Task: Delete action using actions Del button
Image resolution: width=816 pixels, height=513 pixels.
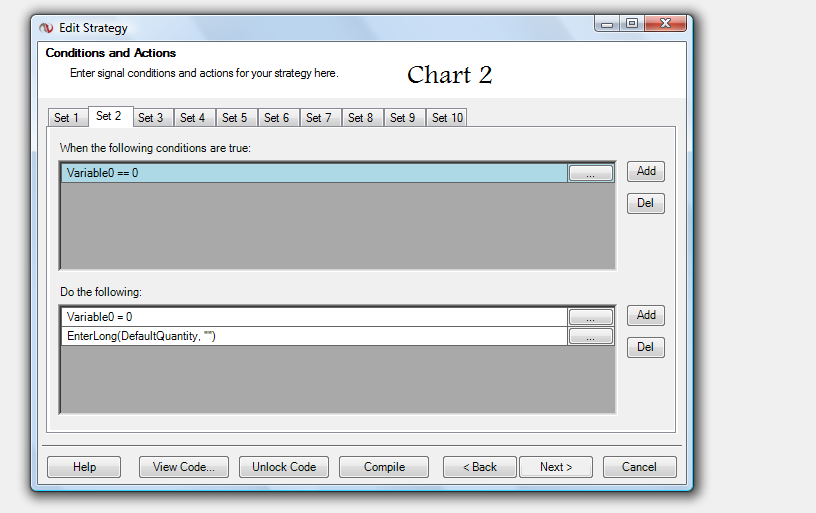Action: 646,348
